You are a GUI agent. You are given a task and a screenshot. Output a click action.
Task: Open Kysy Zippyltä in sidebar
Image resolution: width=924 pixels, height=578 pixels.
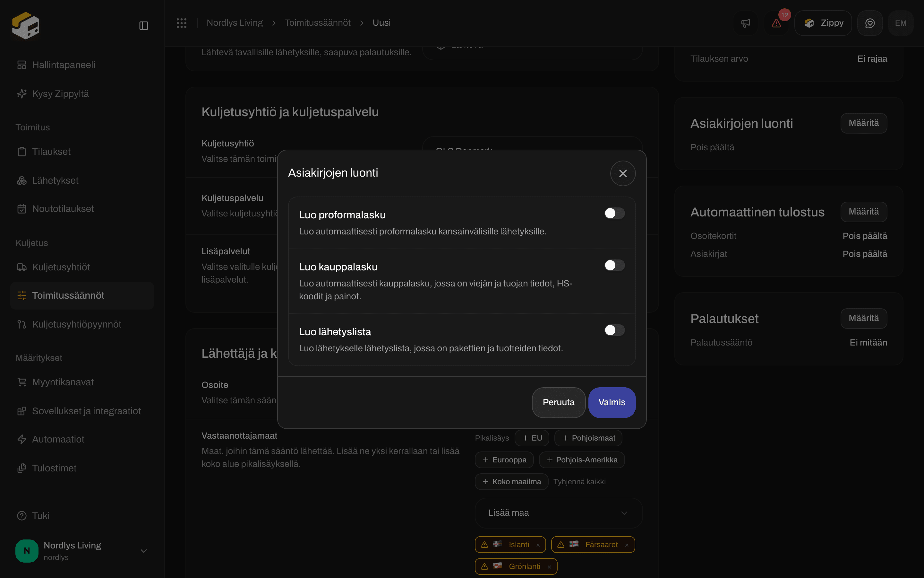click(82, 94)
